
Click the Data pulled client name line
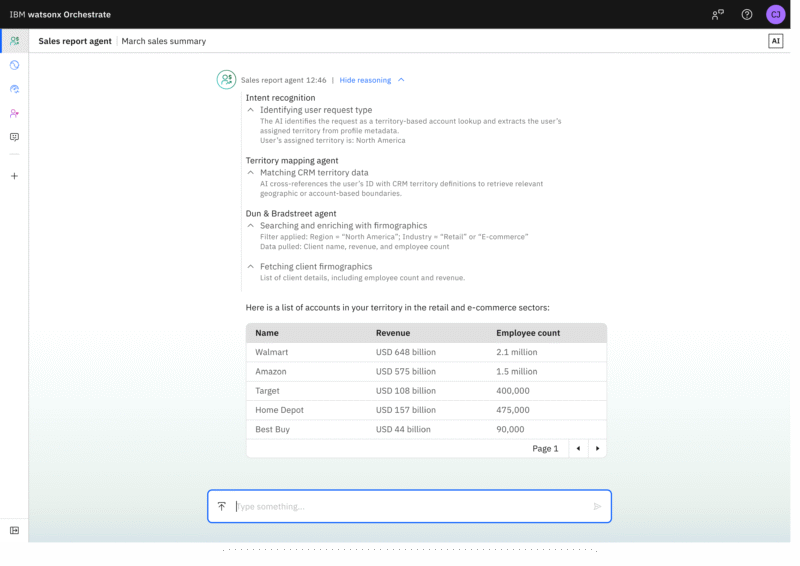pos(355,247)
